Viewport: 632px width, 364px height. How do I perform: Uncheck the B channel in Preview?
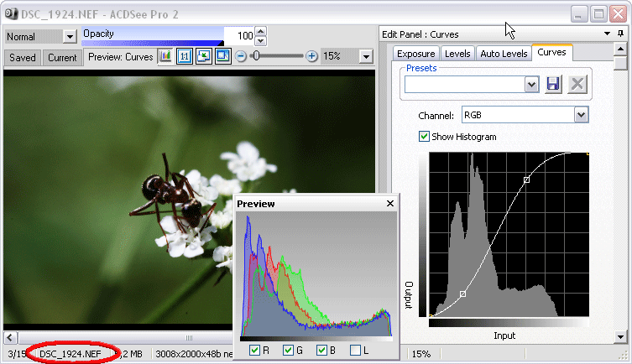(x=321, y=350)
